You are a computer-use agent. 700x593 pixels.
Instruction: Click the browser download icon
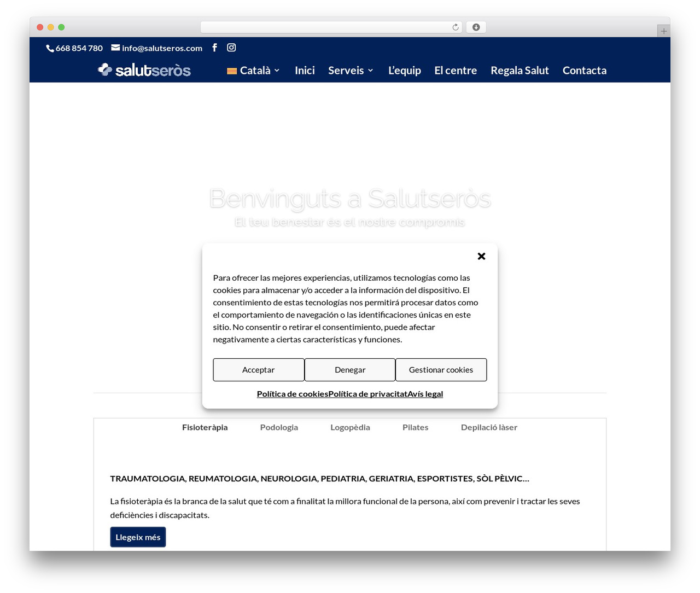[476, 27]
